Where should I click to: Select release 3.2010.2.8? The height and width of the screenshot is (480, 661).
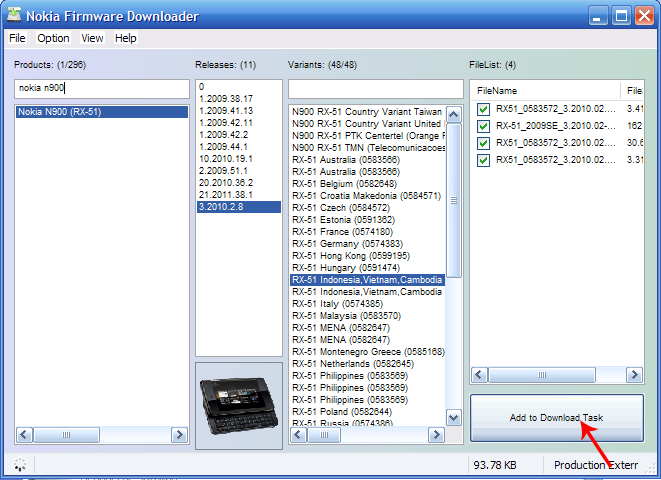click(x=239, y=207)
